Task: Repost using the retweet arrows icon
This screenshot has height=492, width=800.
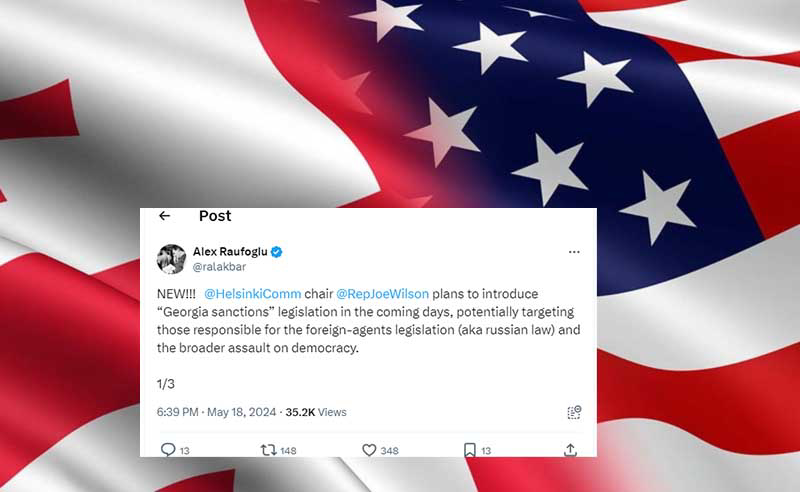Action: pyautogui.click(x=268, y=450)
